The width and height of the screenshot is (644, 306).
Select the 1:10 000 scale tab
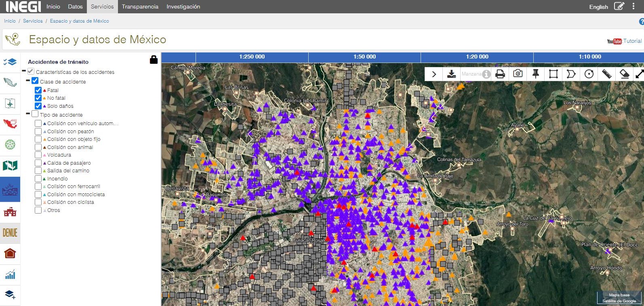tap(589, 57)
